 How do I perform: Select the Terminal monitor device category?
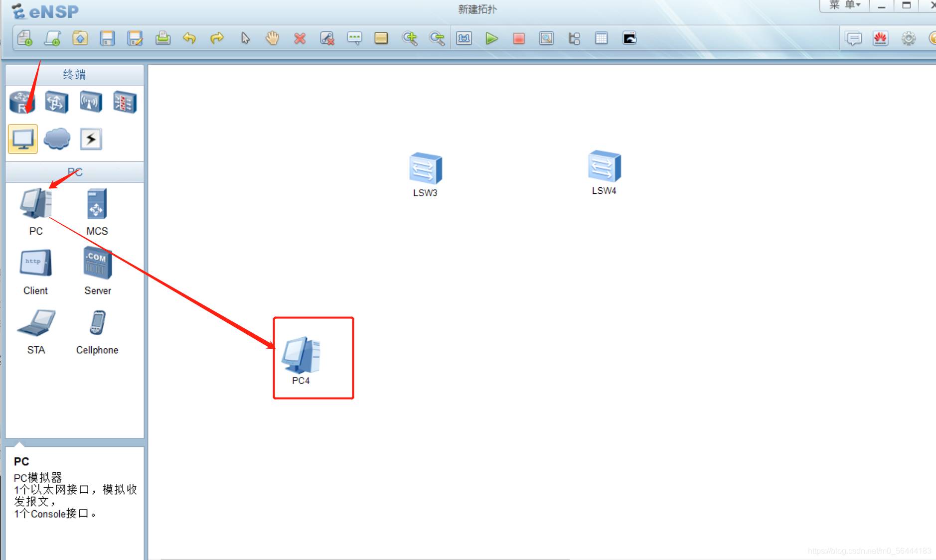tap(23, 139)
